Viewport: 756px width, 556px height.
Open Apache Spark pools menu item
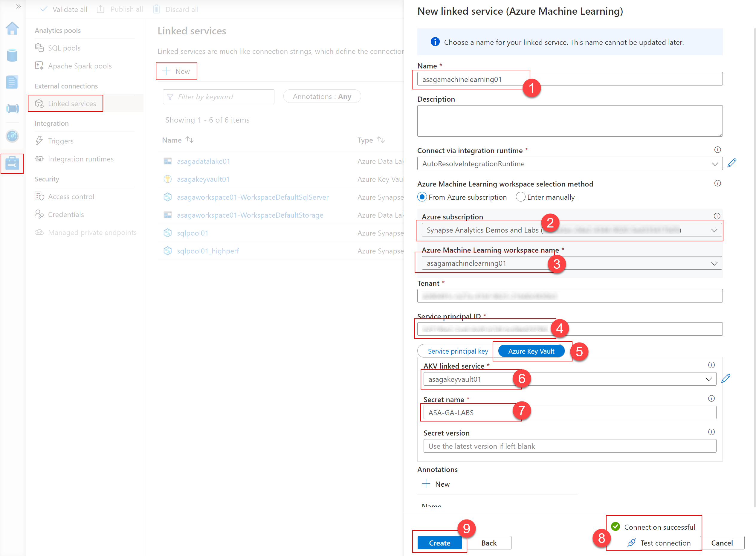coord(73,66)
